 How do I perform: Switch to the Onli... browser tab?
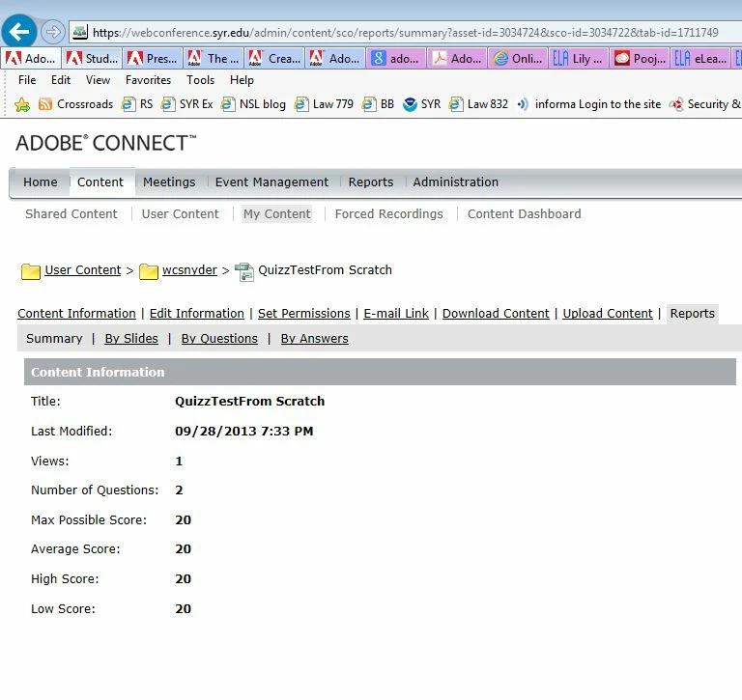(518, 58)
